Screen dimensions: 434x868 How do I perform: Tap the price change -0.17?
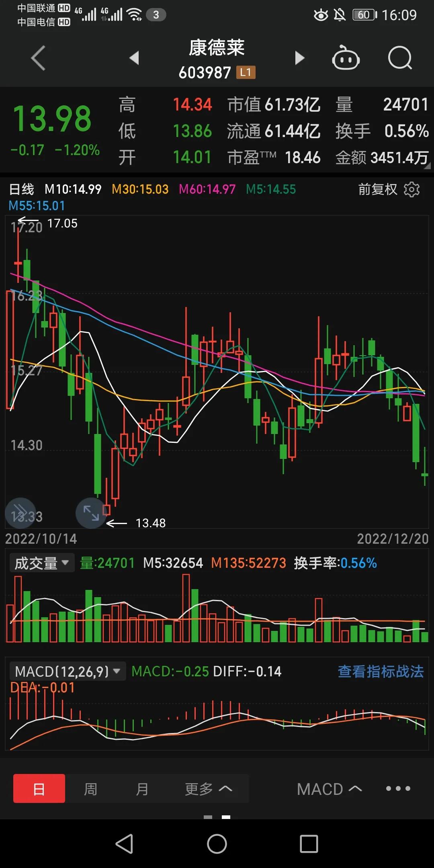[27, 150]
